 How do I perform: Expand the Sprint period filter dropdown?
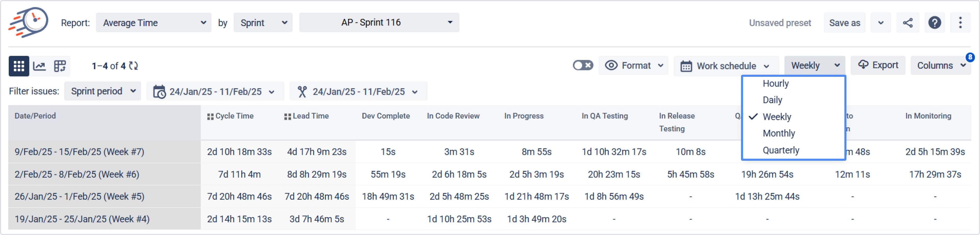tap(103, 91)
